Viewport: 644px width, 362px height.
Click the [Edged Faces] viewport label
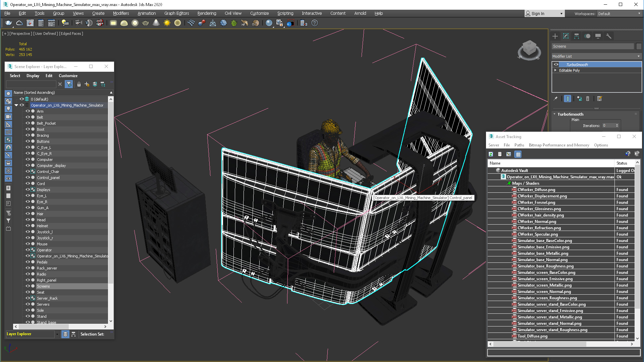pyautogui.click(x=71, y=34)
